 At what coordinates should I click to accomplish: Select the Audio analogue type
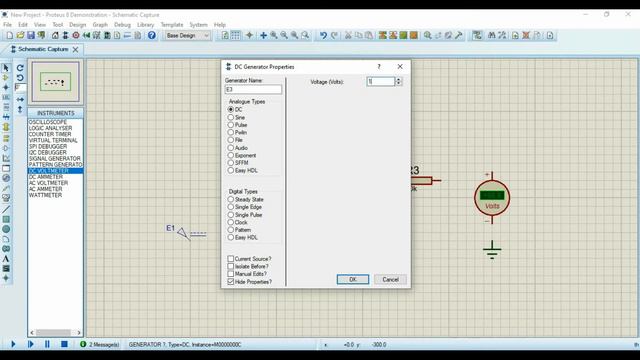point(231,148)
